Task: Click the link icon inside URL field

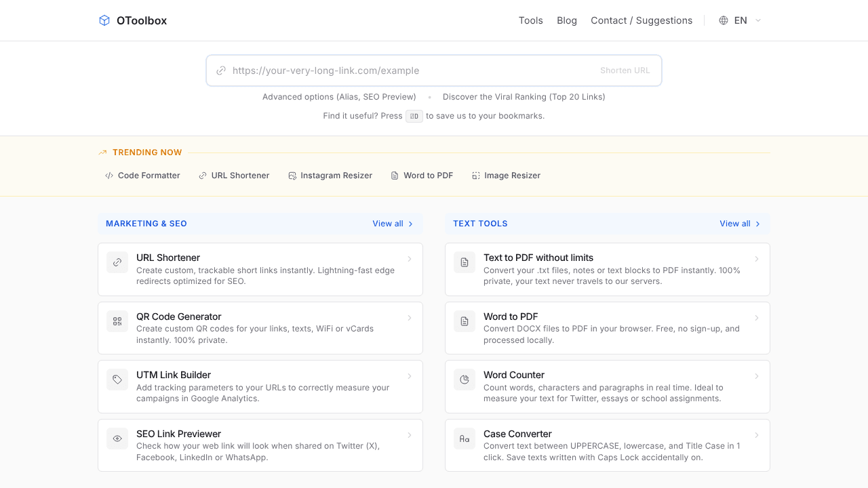Action: [221, 70]
